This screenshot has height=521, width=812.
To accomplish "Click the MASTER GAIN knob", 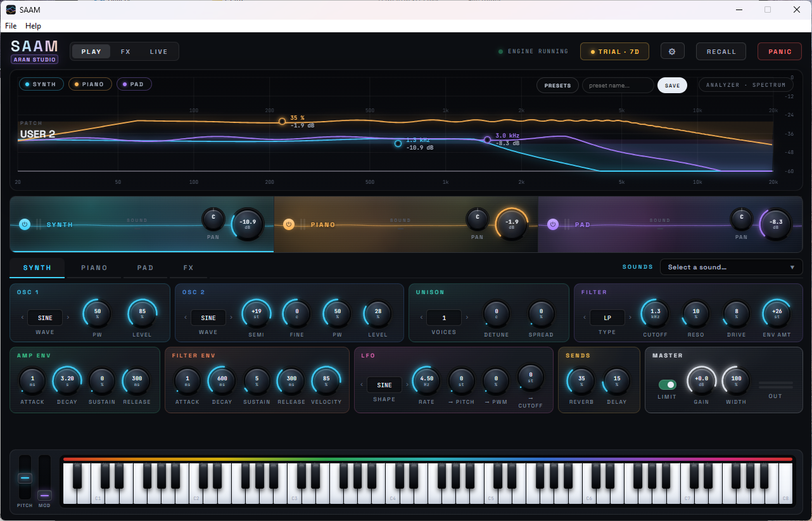I will (702, 380).
